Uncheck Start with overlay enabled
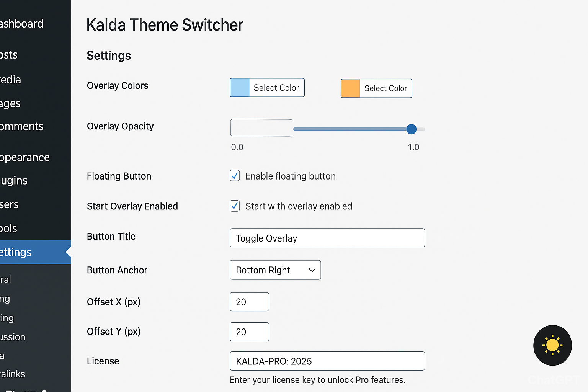Viewport: 588px width, 392px height. (x=235, y=206)
